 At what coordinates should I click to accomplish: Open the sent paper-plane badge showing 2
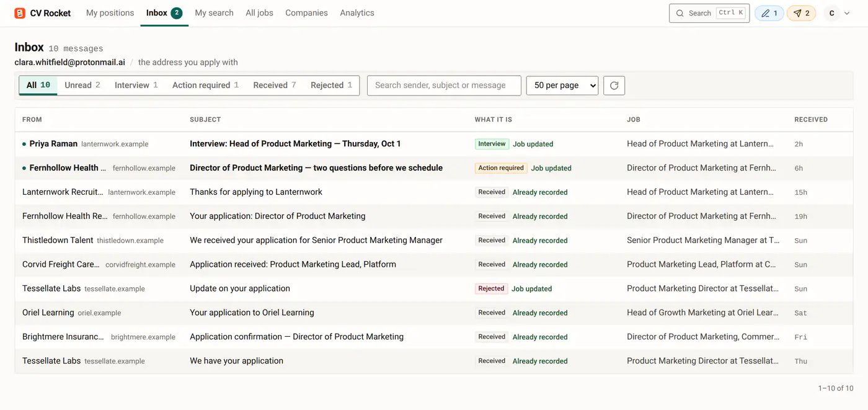[x=801, y=13]
